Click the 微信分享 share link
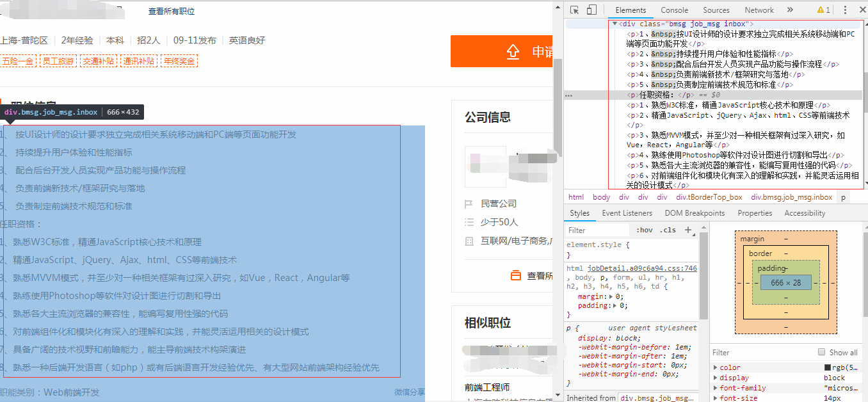Viewport: 868px width, 402px height. [x=410, y=392]
